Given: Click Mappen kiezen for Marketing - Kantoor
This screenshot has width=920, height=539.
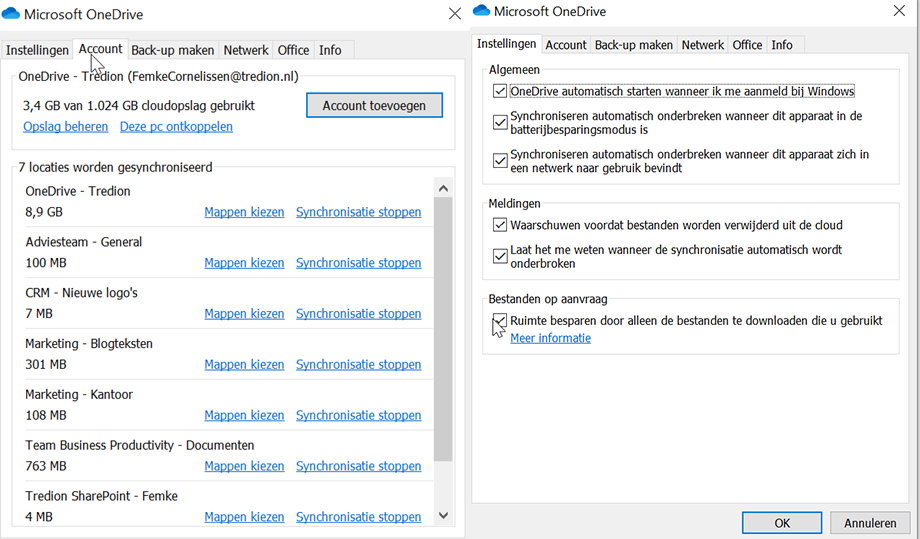Looking at the screenshot, I should pyautogui.click(x=244, y=415).
